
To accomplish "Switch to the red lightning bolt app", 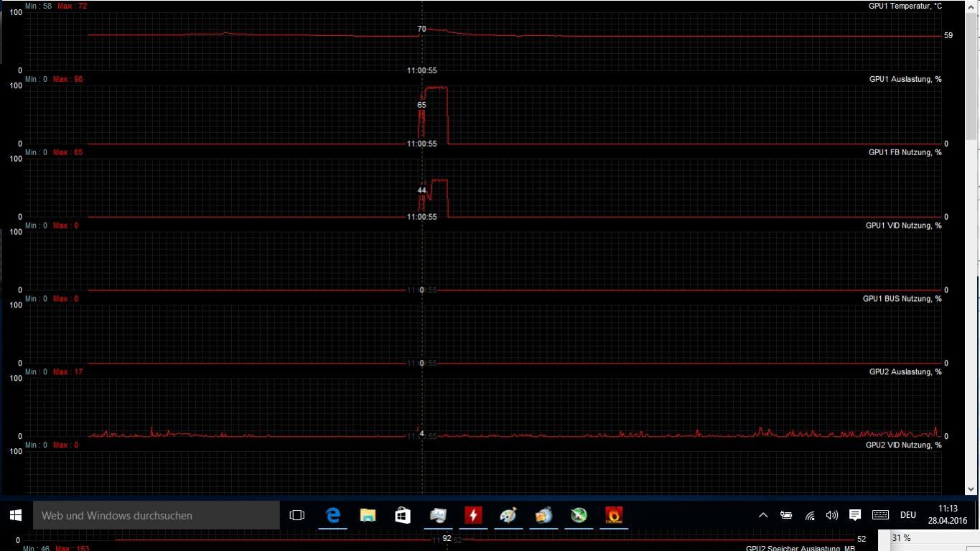I will click(473, 515).
